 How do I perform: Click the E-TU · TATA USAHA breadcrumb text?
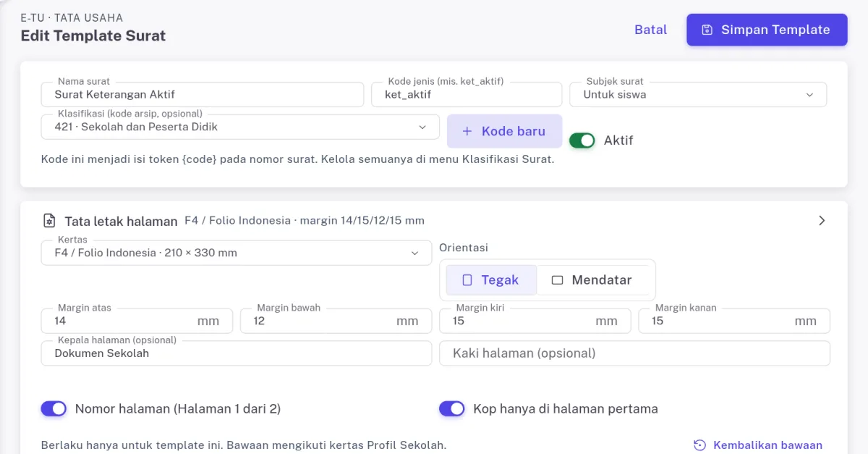[x=72, y=17]
